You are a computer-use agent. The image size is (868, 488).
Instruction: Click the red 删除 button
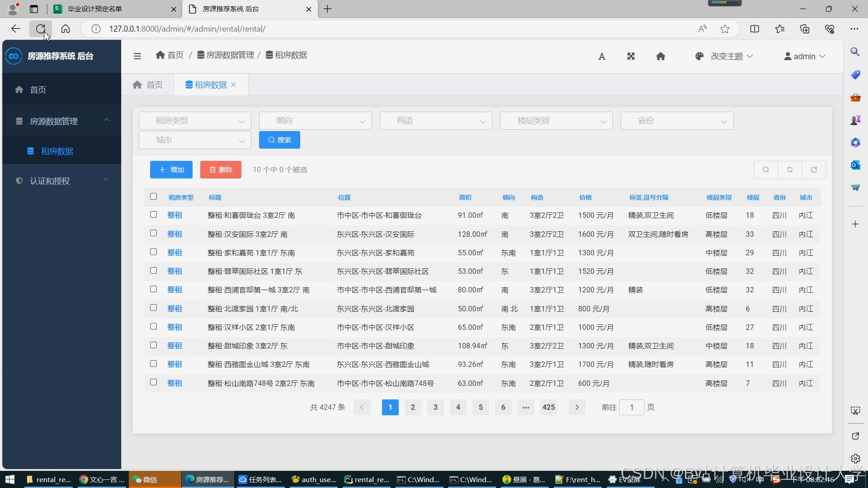pos(221,169)
